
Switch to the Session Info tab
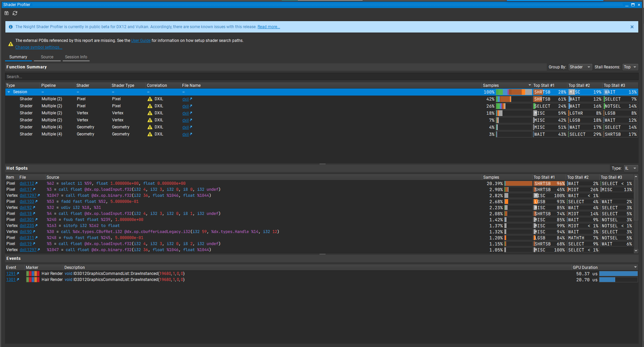(x=76, y=57)
